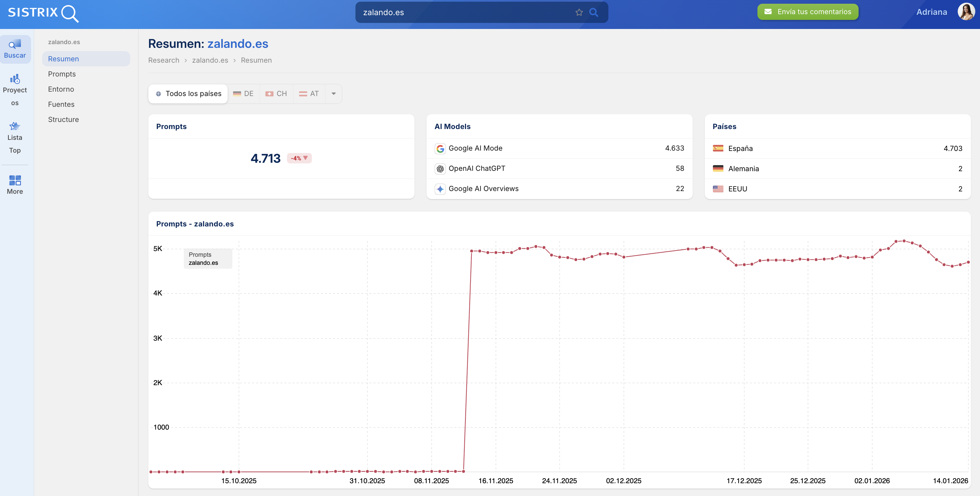Switch country filter to AT
This screenshot has height=496, width=980.
[x=309, y=93]
